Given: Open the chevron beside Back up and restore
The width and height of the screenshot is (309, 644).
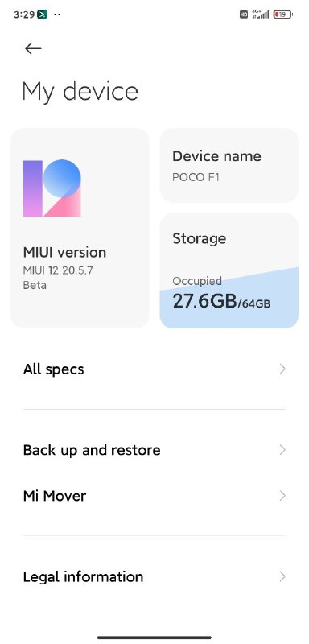Looking at the screenshot, I should (282, 450).
